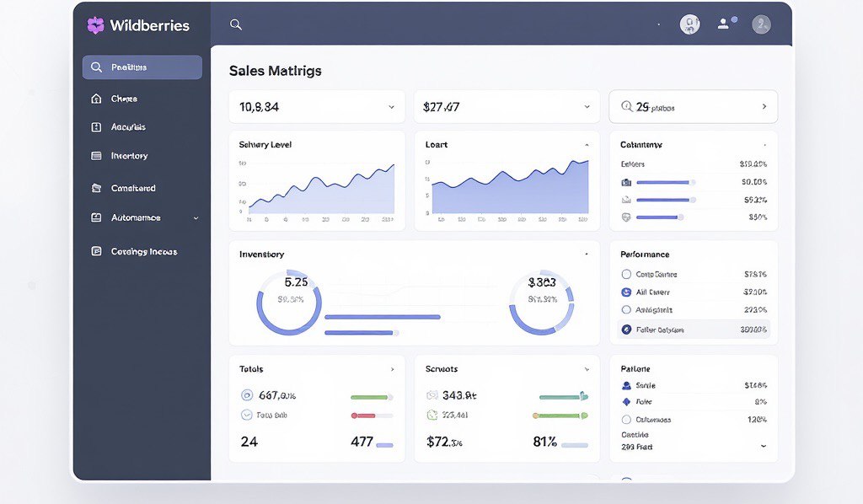Click the 29 search box arrow button
Viewport: 863px width, 504px height.
764,107
